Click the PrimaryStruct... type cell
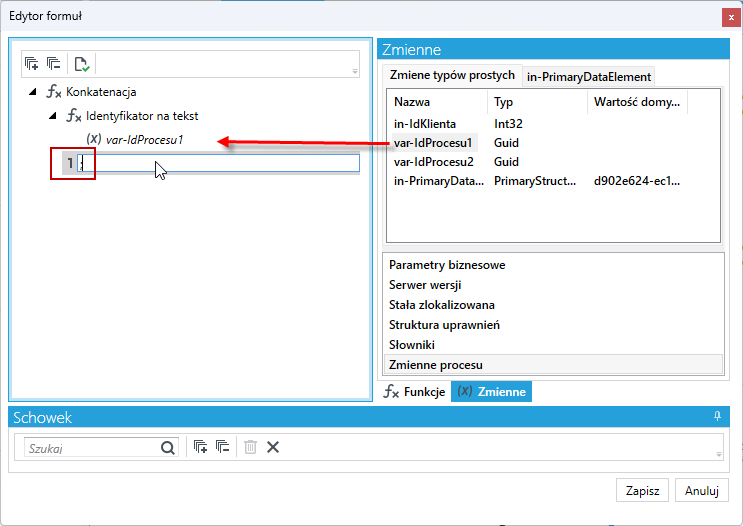Image resolution: width=743 pixels, height=526 pixels. [x=535, y=181]
